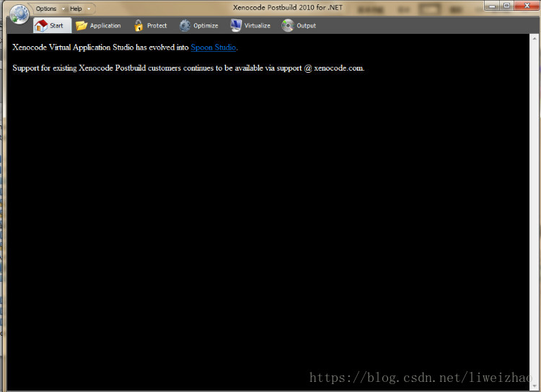Open the Help menu
The height and width of the screenshot is (392, 541).
tap(76, 9)
